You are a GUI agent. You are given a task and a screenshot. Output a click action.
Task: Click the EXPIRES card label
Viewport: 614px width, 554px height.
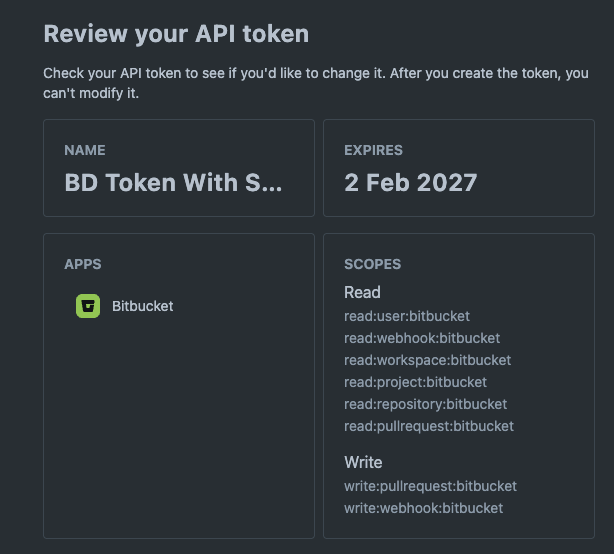(x=373, y=150)
